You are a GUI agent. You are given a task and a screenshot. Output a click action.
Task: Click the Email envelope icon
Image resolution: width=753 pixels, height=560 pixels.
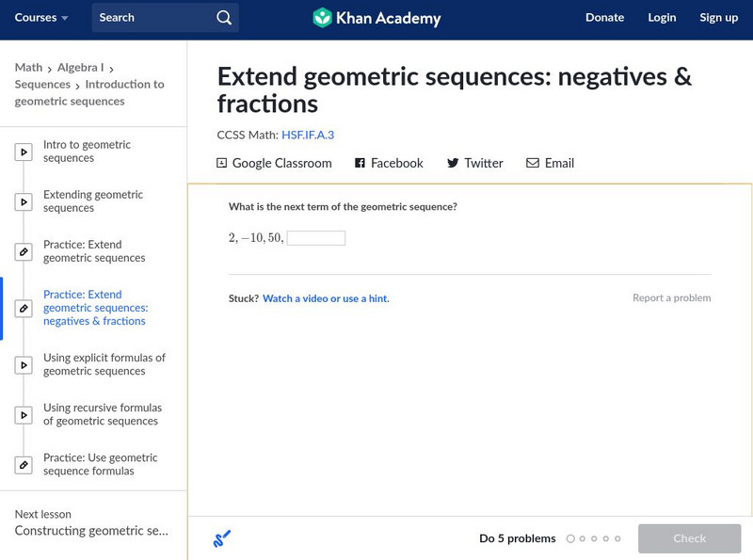coord(533,163)
